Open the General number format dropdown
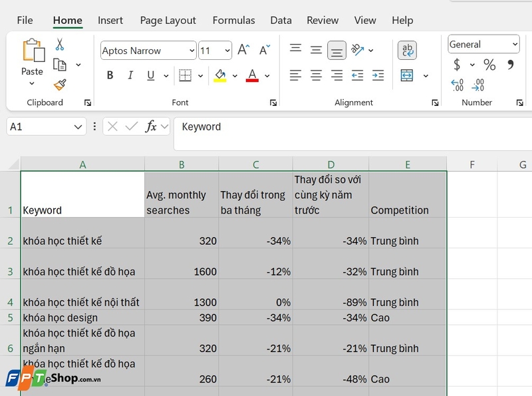Image resolution: width=532 pixels, height=396 pixels. point(515,44)
